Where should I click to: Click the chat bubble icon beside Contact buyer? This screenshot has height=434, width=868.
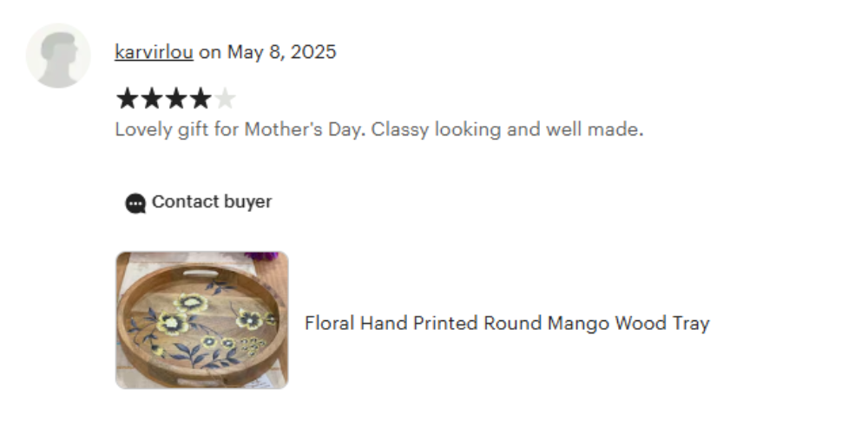pyautogui.click(x=135, y=203)
